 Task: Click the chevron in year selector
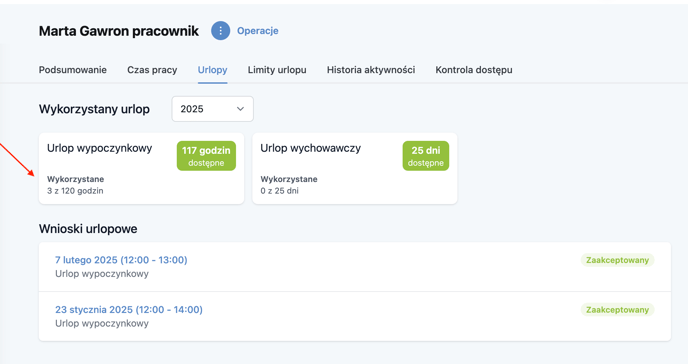240,109
